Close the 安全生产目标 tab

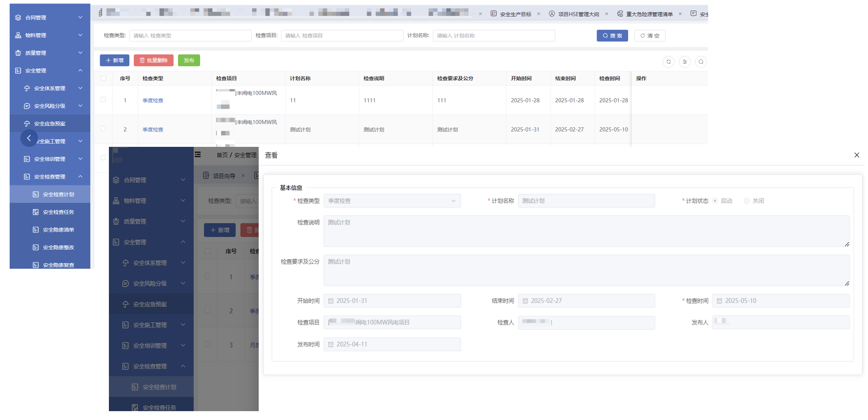coord(538,14)
